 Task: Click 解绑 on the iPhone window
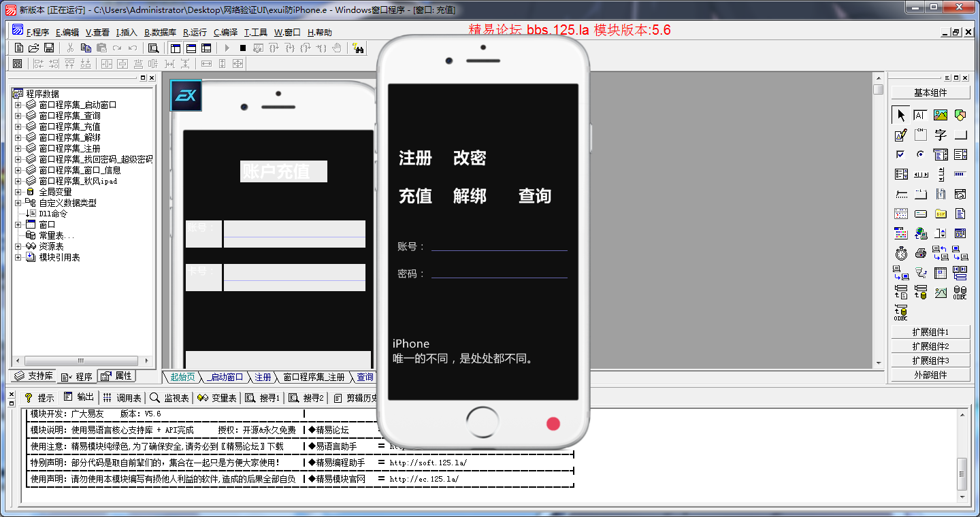pos(470,197)
